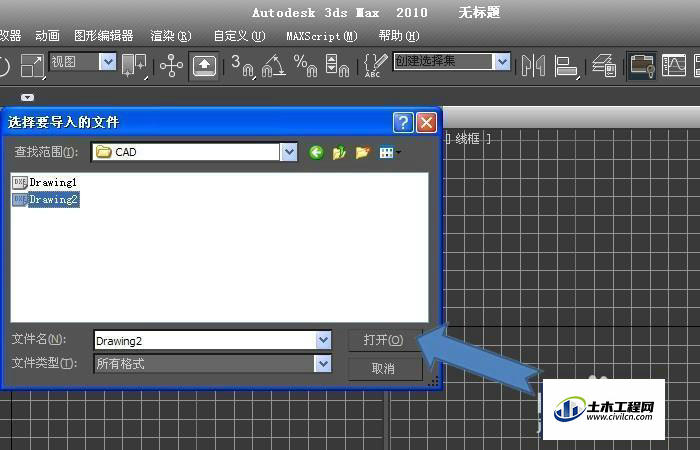Click the 取消 button
The width and height of the screenshot is (700, 450).
pyautogui.click(x=383, y=368)
